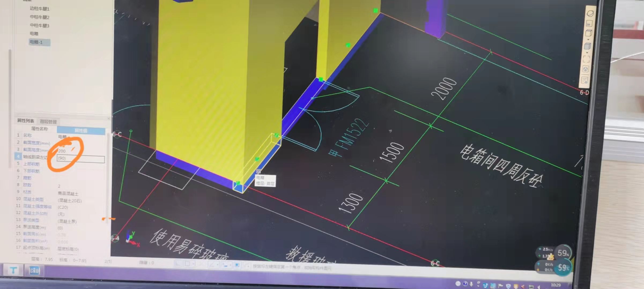Click the (混凝土泵) pump type value
The height and width of the screenshot is (289, 644).
click(67, 221)
